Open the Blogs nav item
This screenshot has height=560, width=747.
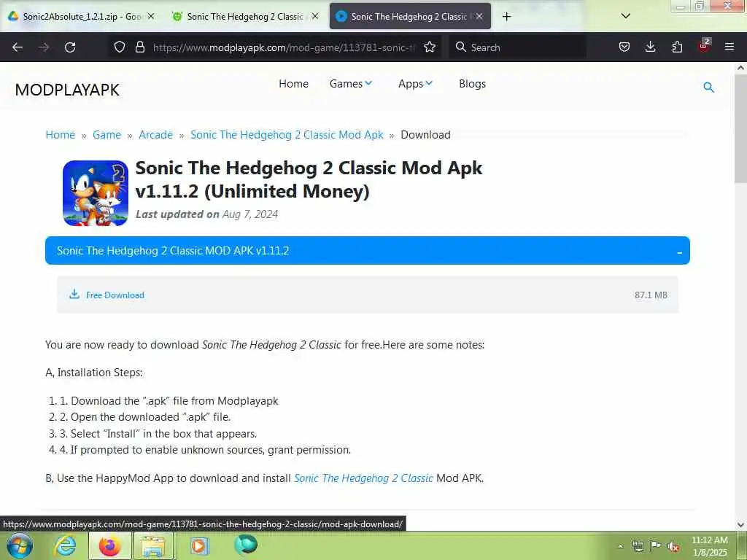(x=472, y=84)
